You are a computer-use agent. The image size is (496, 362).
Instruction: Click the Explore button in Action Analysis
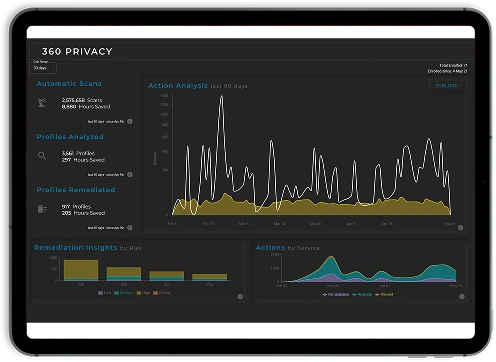(446, 86)
